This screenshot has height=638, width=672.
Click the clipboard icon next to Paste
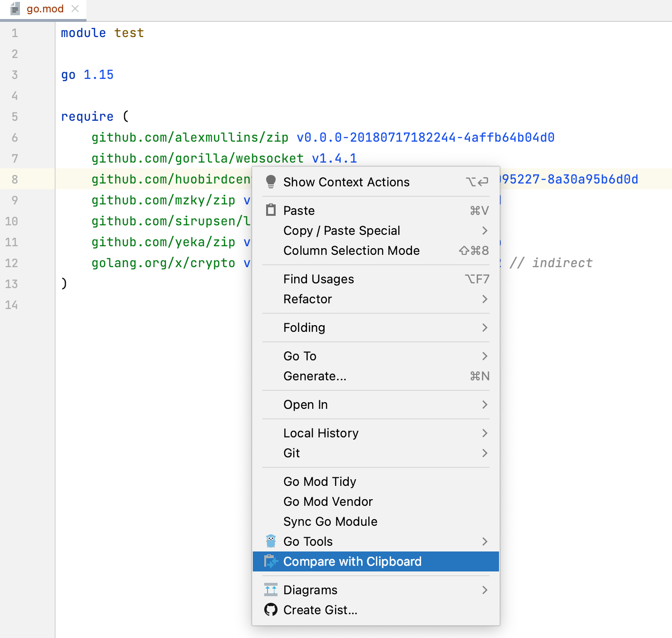pyautogui.click(x=271, y=210)
